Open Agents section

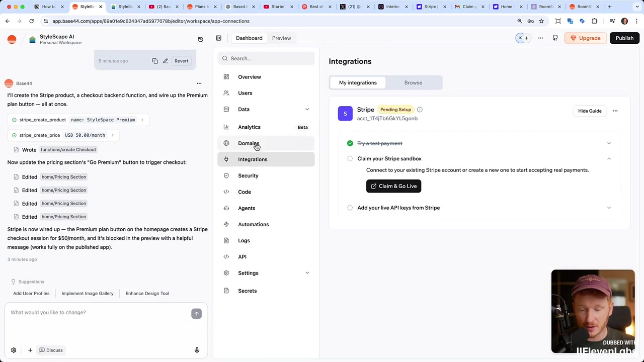click(x=266, y=208)
